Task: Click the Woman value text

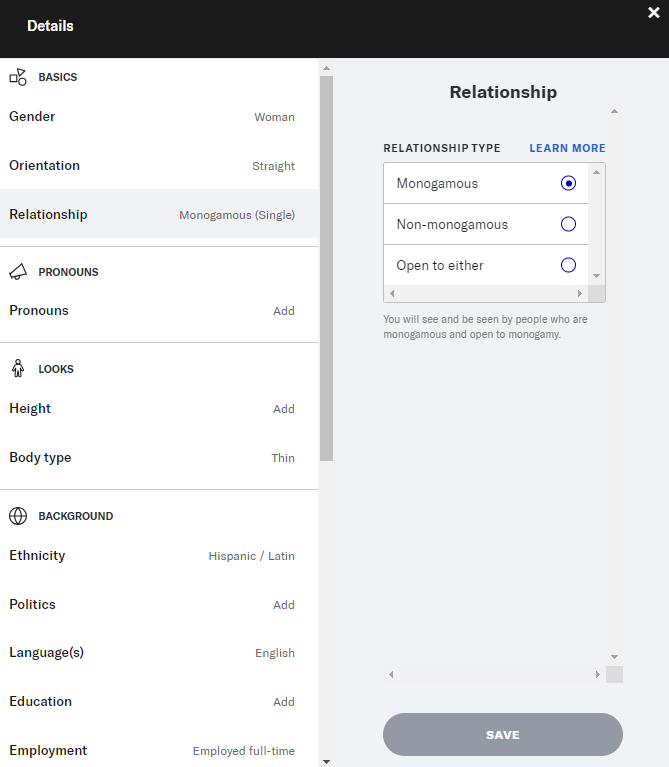Action: (274, 117)
